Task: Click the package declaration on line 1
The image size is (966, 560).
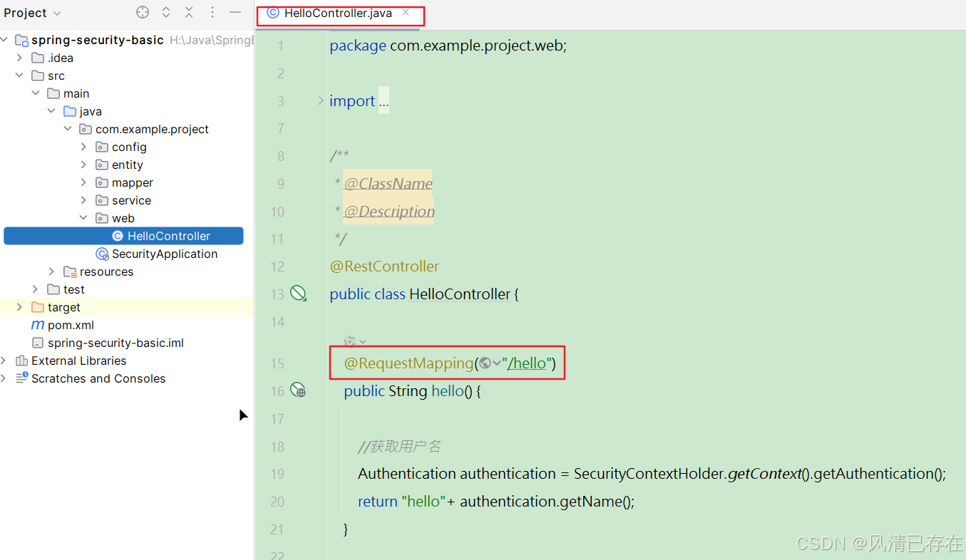Action: tap(448, 46)
